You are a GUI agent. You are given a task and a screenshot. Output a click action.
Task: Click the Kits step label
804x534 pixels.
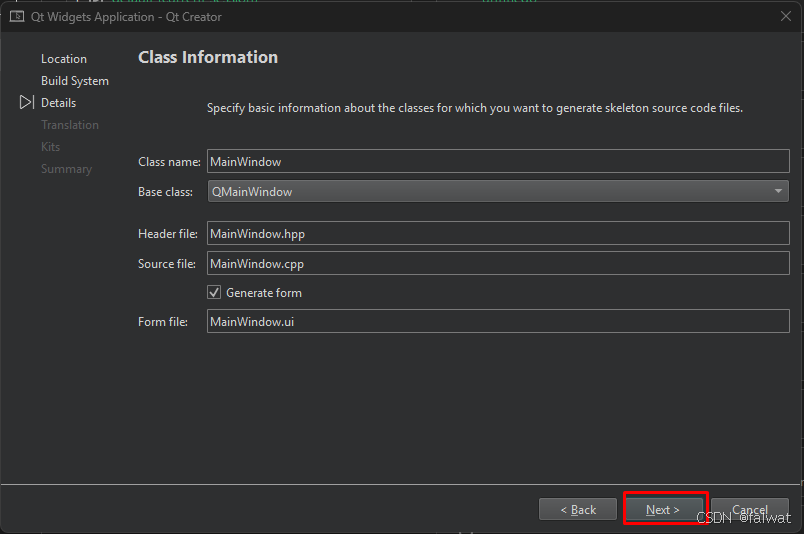click(x=50, y=147)
